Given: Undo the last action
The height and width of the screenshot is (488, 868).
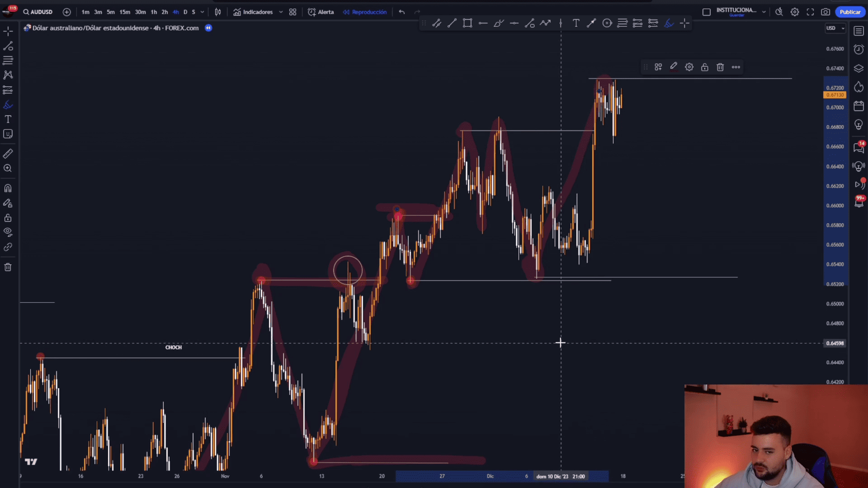Looking at the screenshot, I should click(402, 12).
